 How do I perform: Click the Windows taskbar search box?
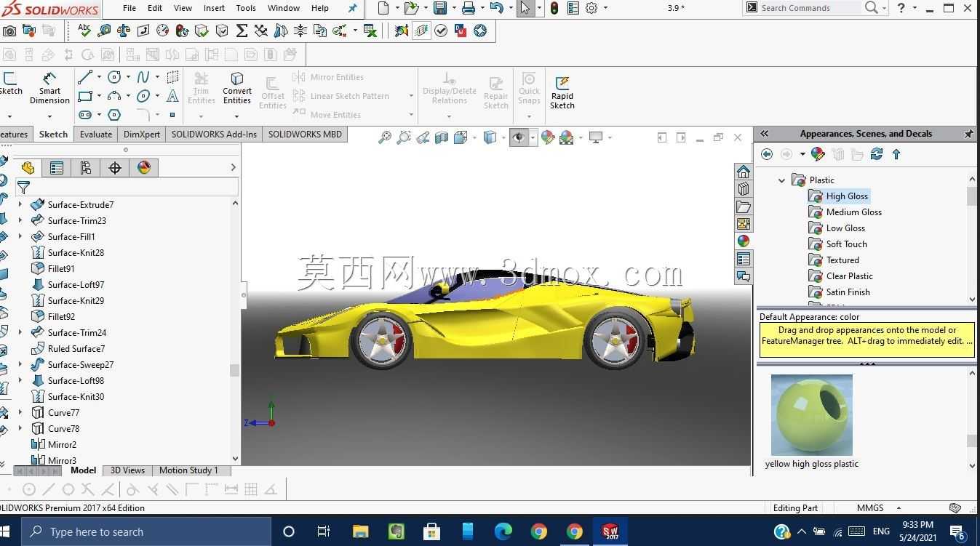click(x=146, y=531)
